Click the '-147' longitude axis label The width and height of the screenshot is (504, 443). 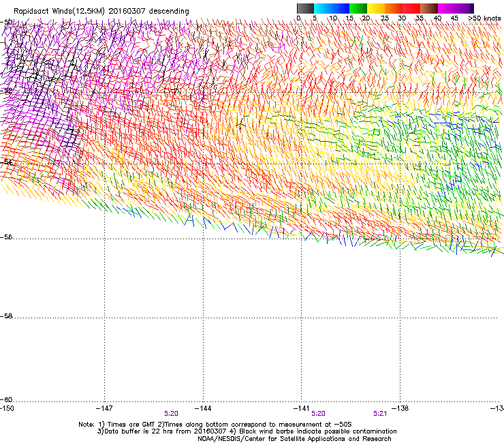point(104,408)
